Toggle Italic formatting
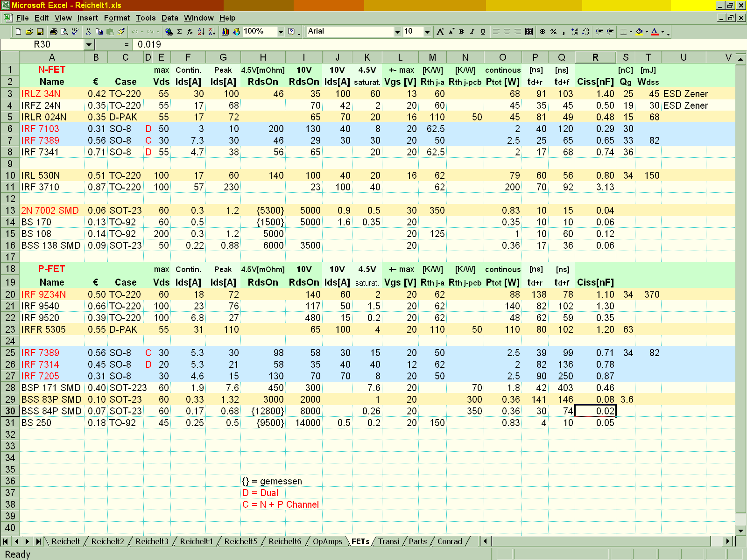747x560 pixels. (472, 32)
